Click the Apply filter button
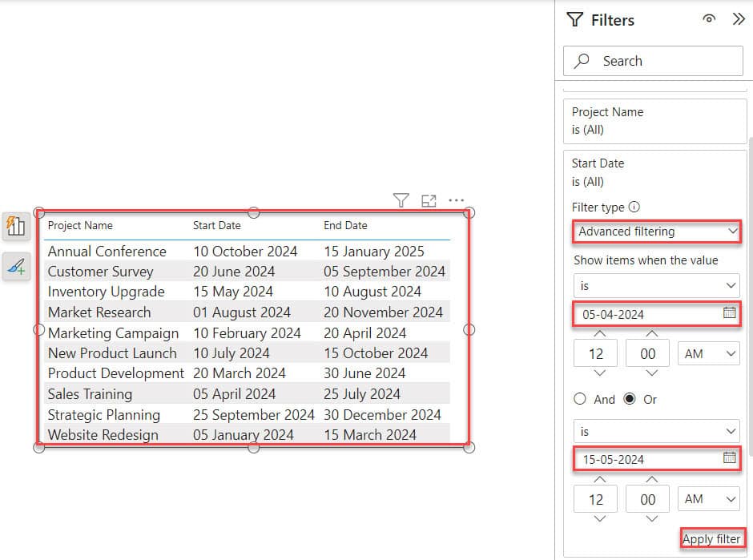The width and height of the screenshot is (753, 560). [712, 539]
